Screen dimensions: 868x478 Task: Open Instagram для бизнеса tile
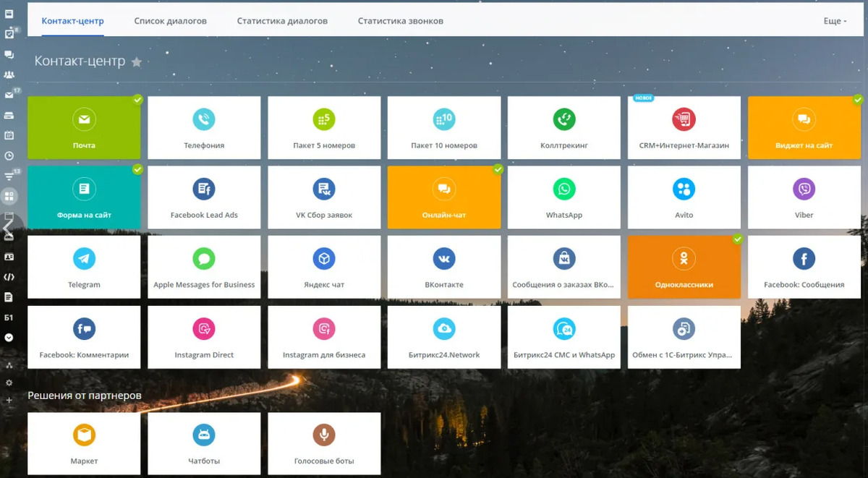click(324, 337)
